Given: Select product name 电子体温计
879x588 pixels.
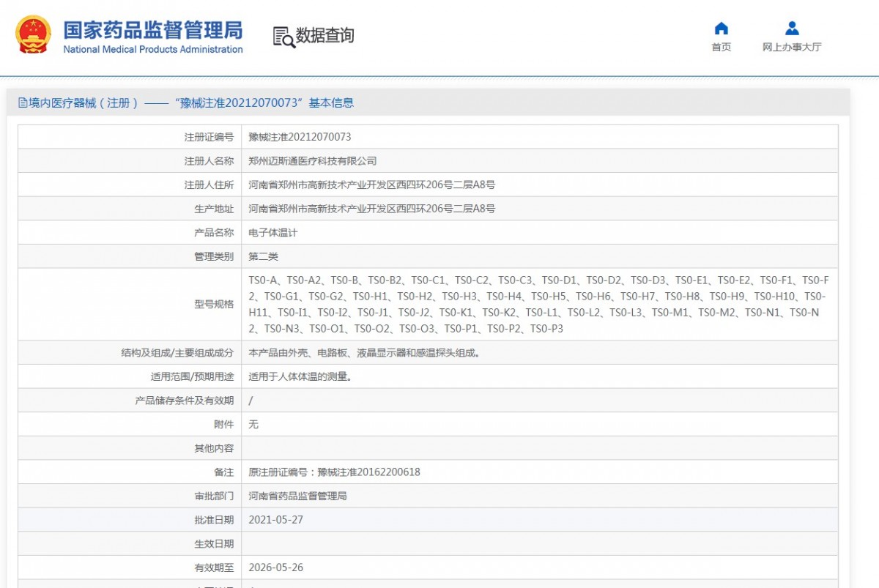Looking at the screenshot, I should (x=273, y=233).
